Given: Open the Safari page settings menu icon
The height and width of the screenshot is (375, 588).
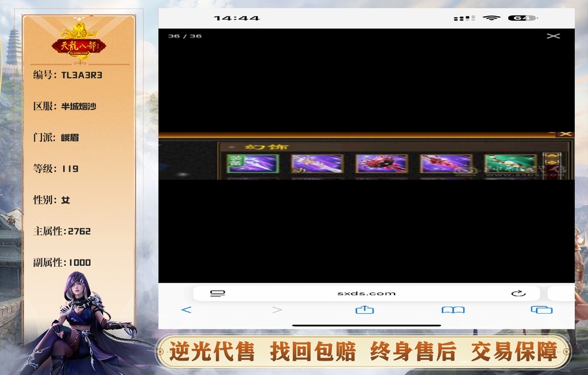Looking at the screenshot, I should [x=217, y=293].
